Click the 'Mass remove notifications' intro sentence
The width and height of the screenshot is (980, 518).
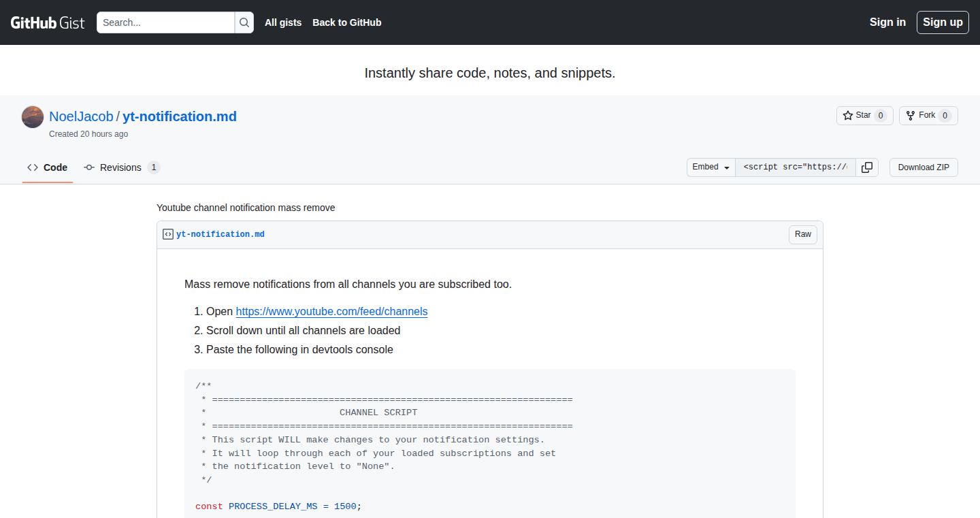[348, 285]
